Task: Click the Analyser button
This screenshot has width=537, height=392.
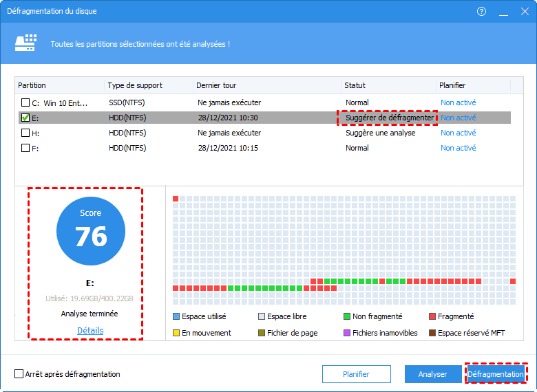Action: coord(432,374)
